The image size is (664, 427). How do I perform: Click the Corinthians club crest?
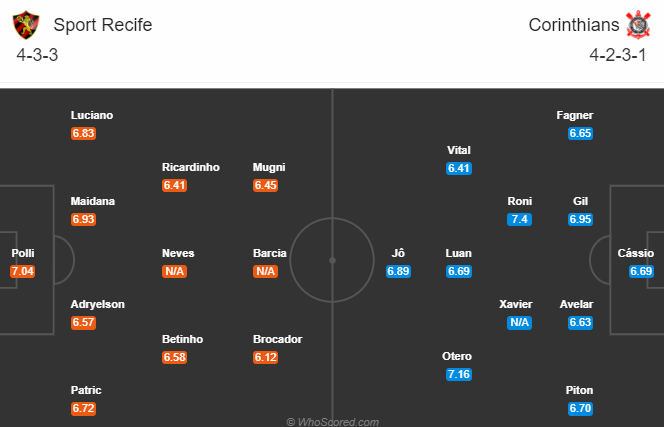click(636, 25)
